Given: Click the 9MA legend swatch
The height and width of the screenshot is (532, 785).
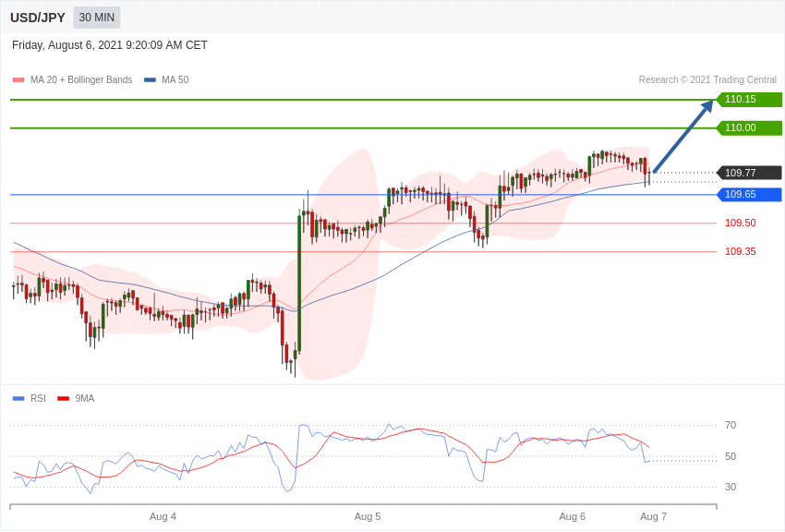Looking at the screenshot, I should (x=63, y=398).
